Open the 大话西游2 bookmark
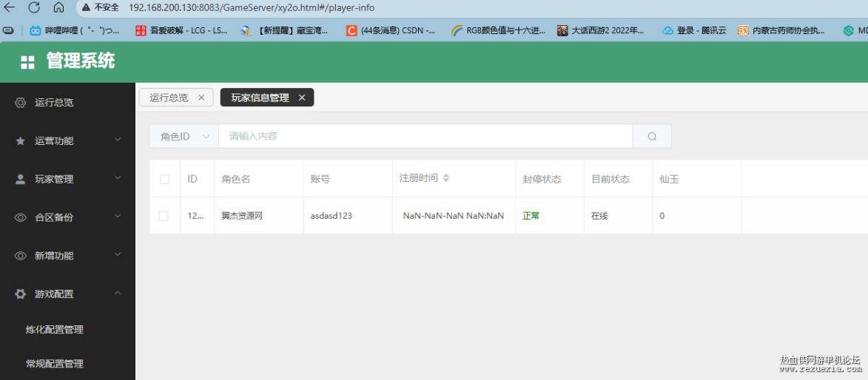This screenshot has width=868, height=380. pos(601,30)
